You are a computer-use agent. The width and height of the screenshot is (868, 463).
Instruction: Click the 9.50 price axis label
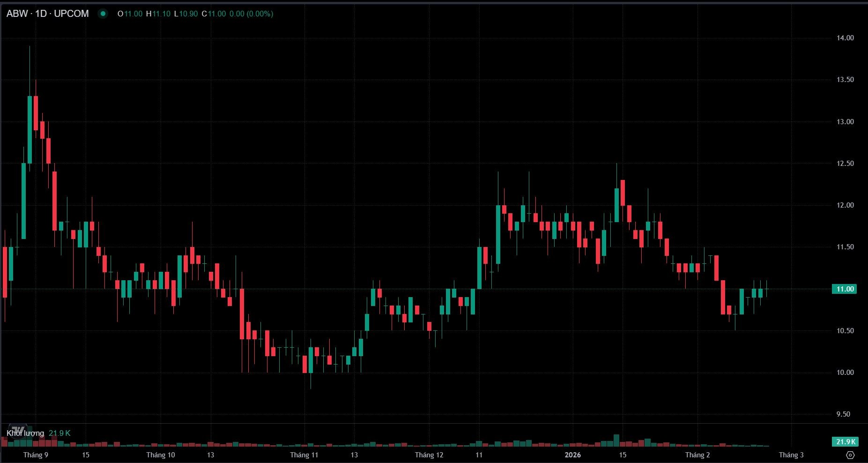[x=845, y=414]
